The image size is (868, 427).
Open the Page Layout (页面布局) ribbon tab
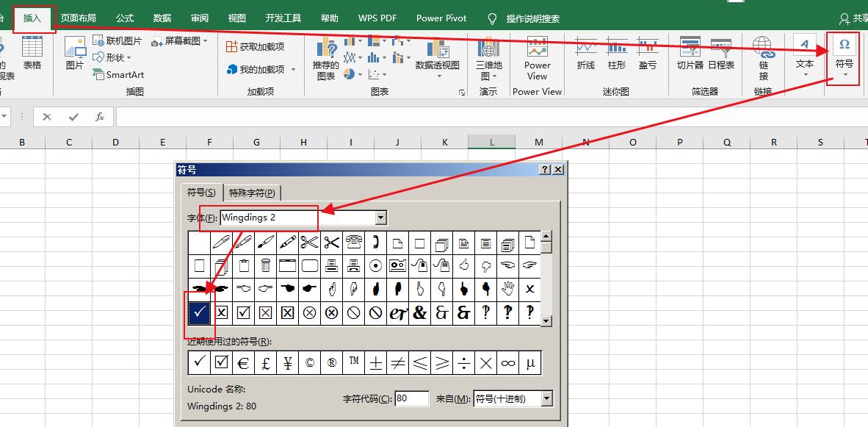tap(78, 18)
